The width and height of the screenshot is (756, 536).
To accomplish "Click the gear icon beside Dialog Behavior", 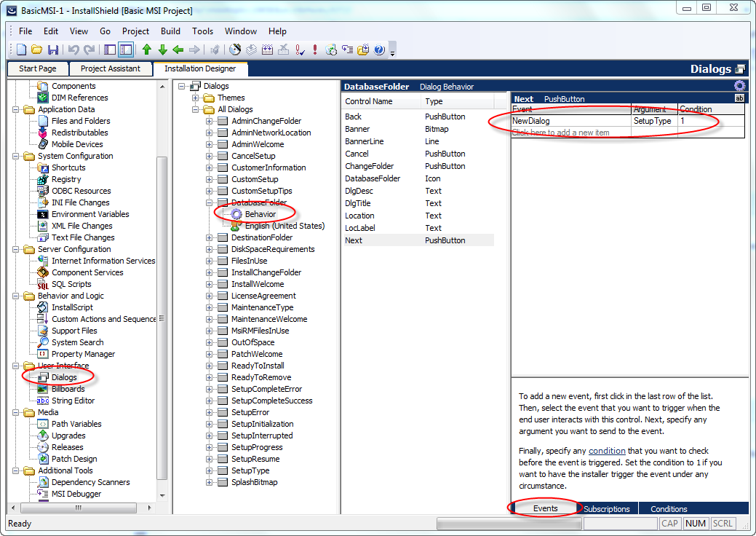I will coord(740,86).
